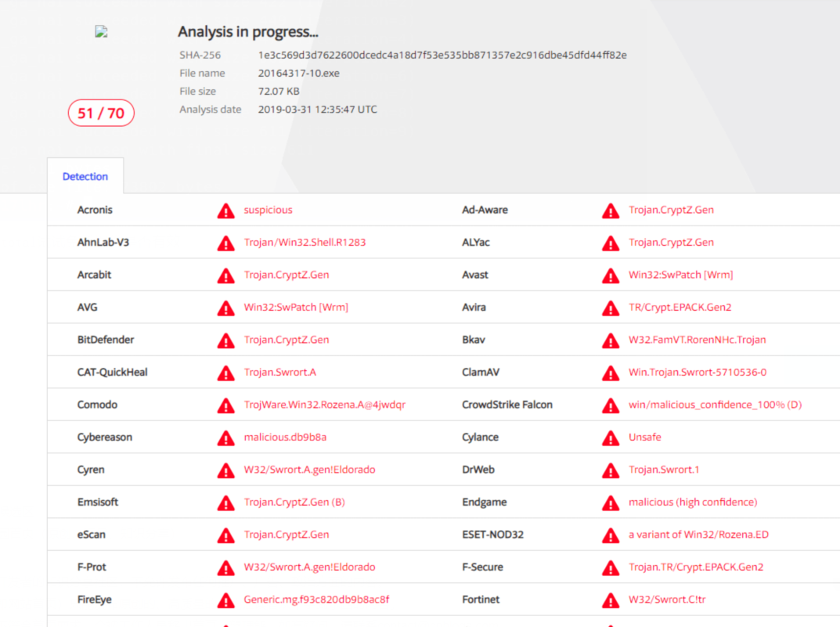Open the Detection tab
This screenshot has height=627, width=840.
point(85,176)
